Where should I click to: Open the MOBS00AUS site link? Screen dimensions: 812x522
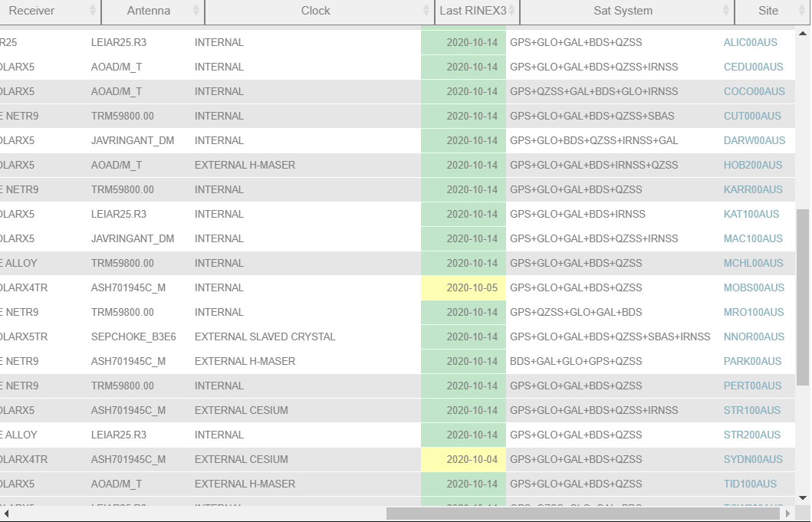pyautogui.click(x=754, y=287)
